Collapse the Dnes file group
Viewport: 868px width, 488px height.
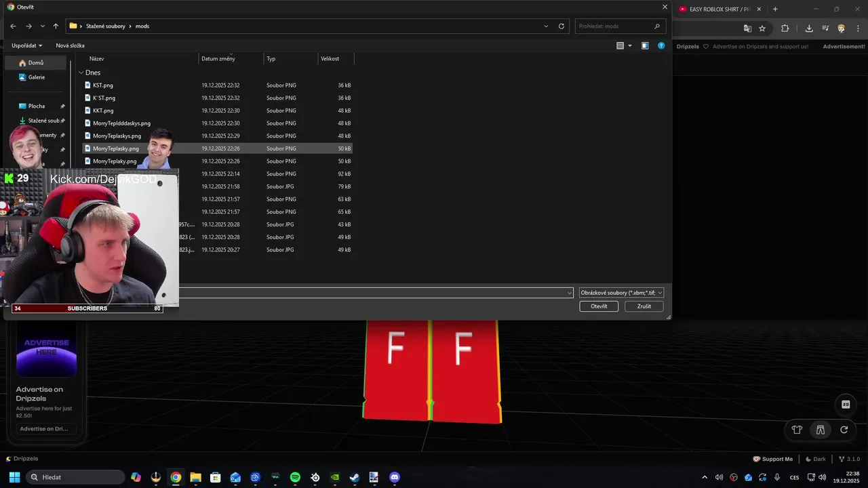click(81, 73)
